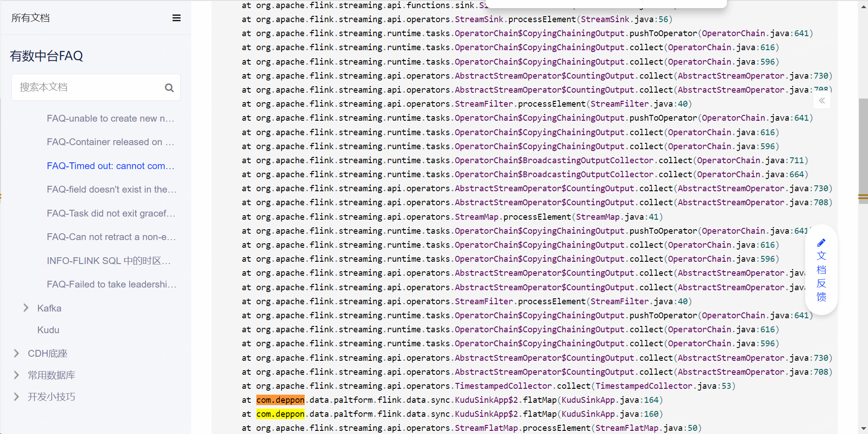Click the page scrollbar down arrow
The height and width of the screenshot is (434, 868).
point(863,429)
